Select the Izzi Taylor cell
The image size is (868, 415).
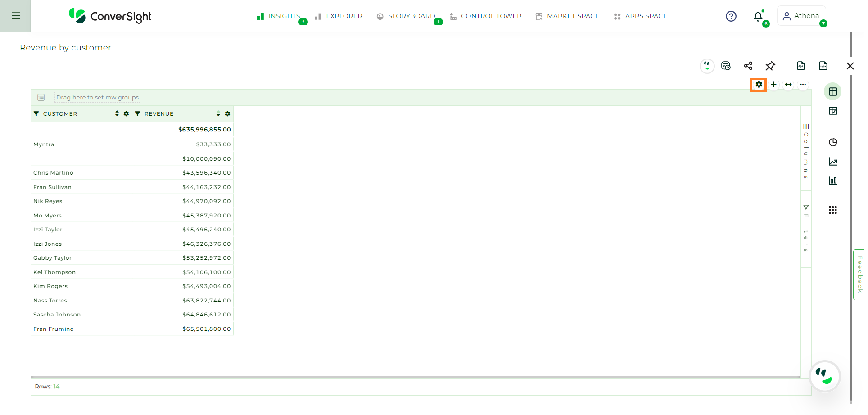click(81, 230)
